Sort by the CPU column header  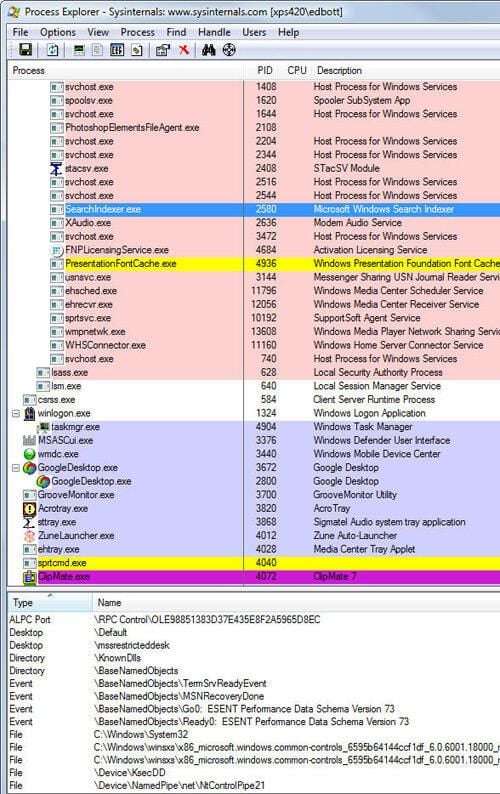pyautogui.click(x=296, y=70)
